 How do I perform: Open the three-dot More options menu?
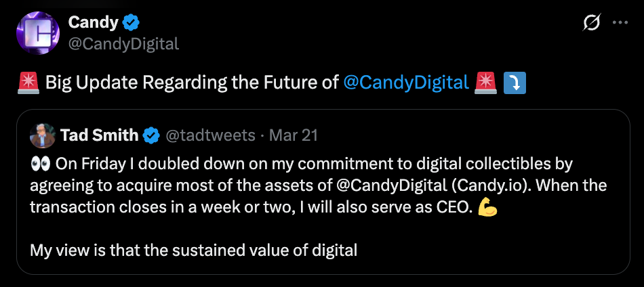coord(620,23)
